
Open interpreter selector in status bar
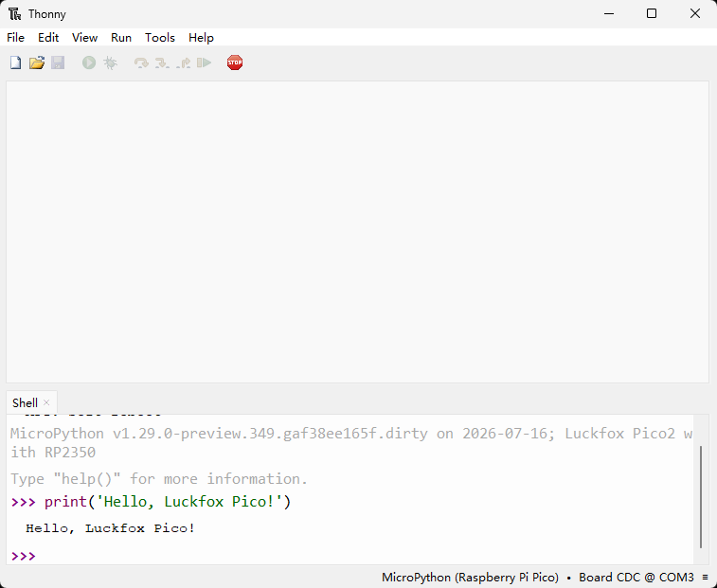tap(470, 578)
